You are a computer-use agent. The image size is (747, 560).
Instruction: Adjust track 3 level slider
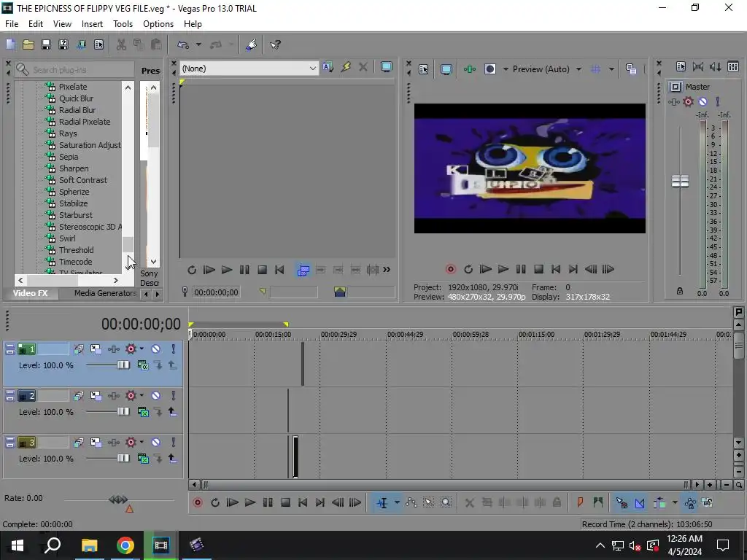[x=123, y=459]
